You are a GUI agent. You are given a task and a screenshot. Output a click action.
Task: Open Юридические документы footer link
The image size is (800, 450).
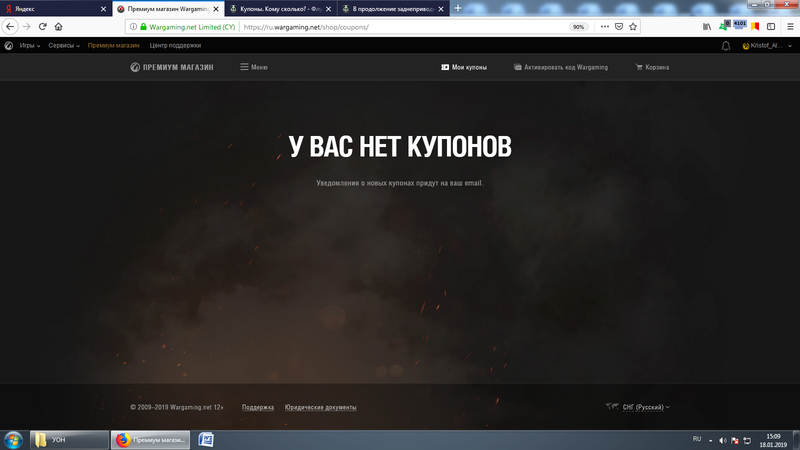[320, 407]
